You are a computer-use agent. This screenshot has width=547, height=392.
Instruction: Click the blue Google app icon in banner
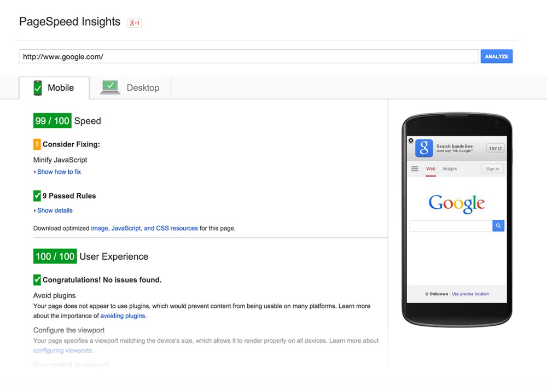(424, 148)
